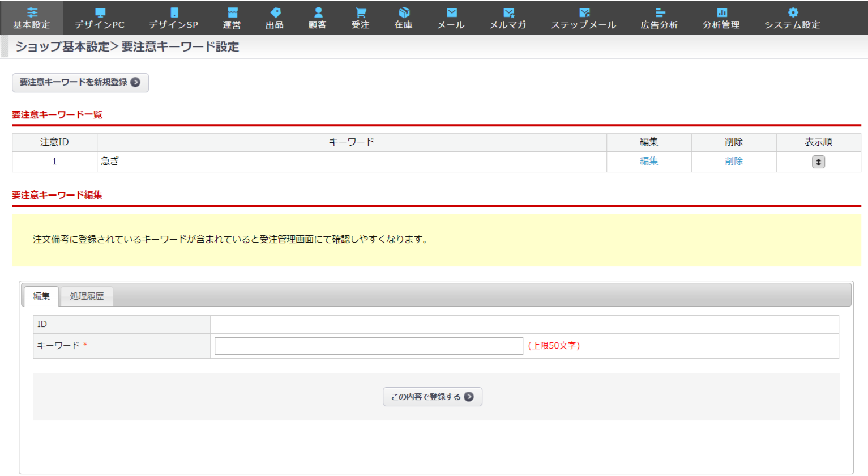Open システム設定 gear icon

(x=792, y=12)
